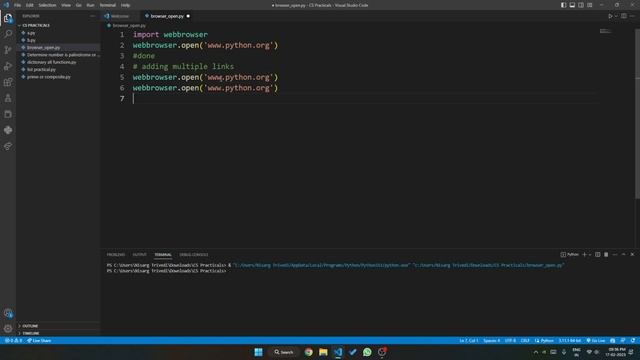This screenshot has width=640, height=360.
Task: Click Live Share in the status bar
Action: pyautogui.click(x=39, y=340)
